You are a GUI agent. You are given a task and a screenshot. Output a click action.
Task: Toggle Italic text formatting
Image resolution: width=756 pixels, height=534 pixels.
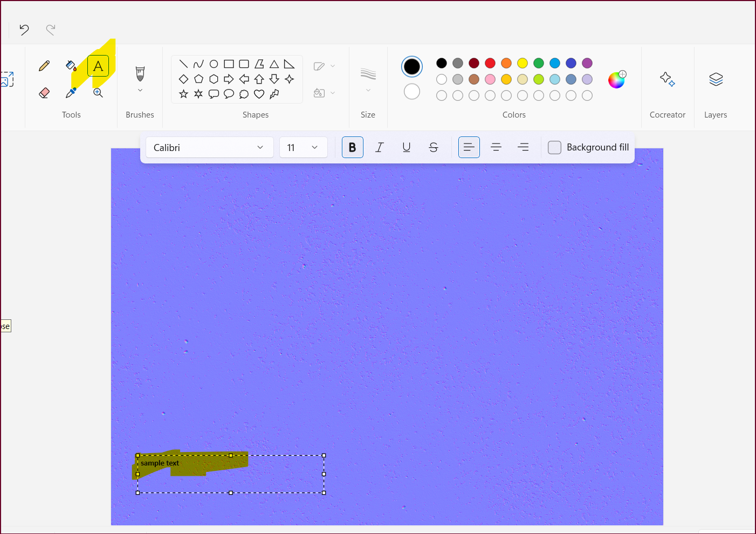380,147
